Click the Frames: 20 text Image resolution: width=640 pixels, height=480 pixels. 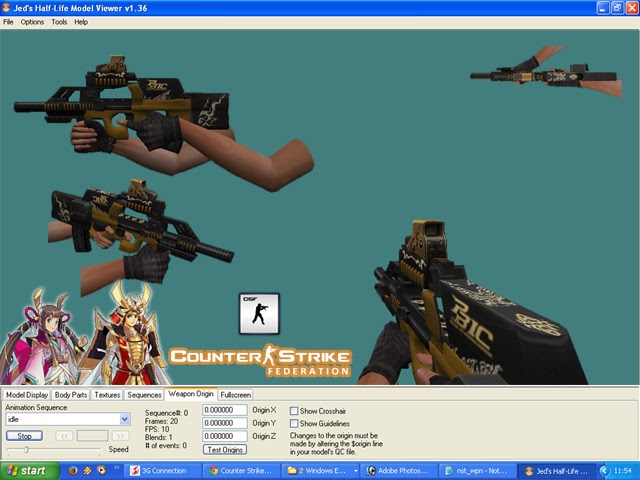pyautogui.click(x=161, y=421)
